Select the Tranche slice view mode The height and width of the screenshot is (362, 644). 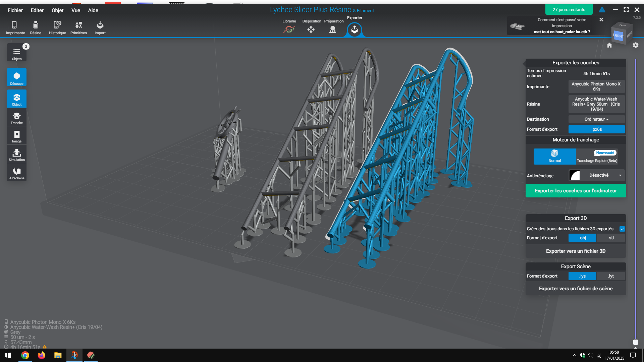pyautogui.click(x=17, y=118)
